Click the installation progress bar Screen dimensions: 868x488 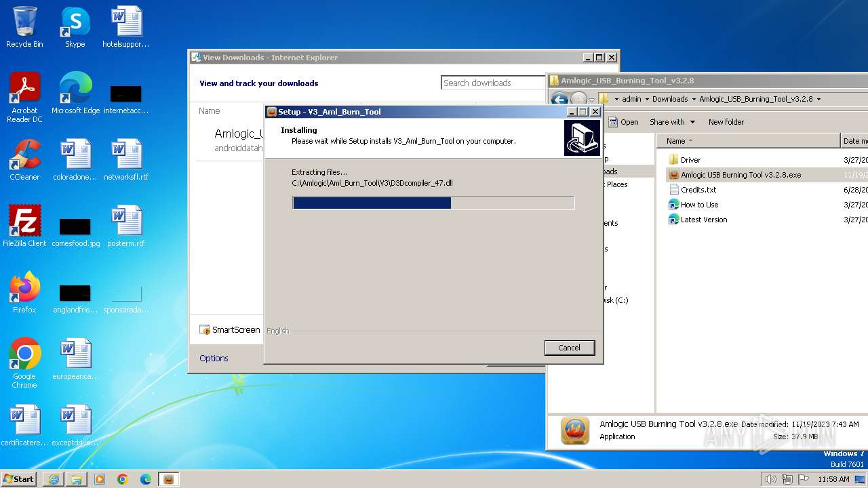pos(433,203)
